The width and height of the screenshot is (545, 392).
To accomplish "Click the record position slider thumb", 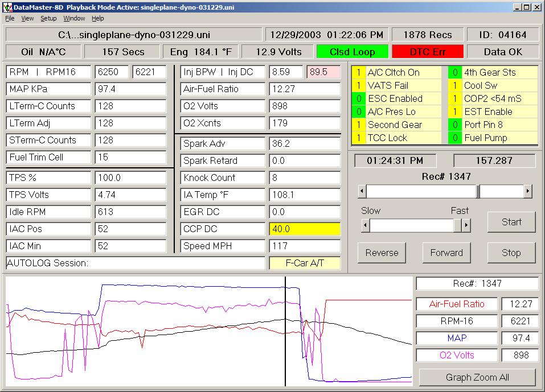I will click(x=478, y=191).
